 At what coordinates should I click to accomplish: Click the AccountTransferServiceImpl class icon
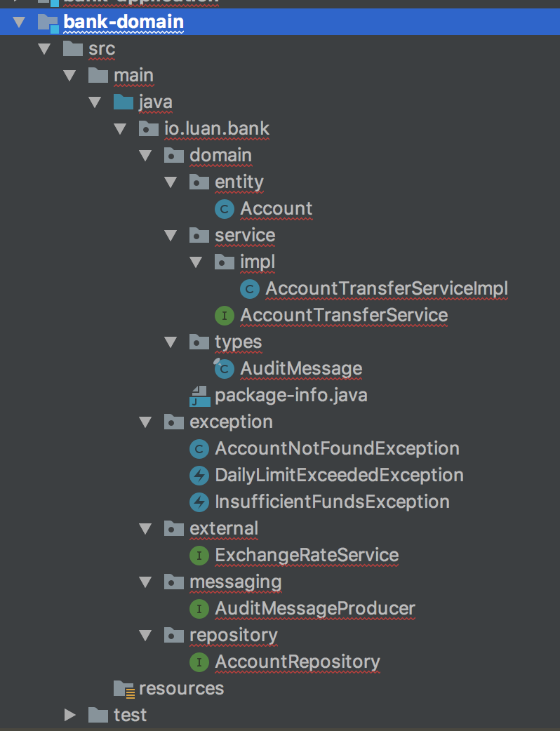pos(249,289)
